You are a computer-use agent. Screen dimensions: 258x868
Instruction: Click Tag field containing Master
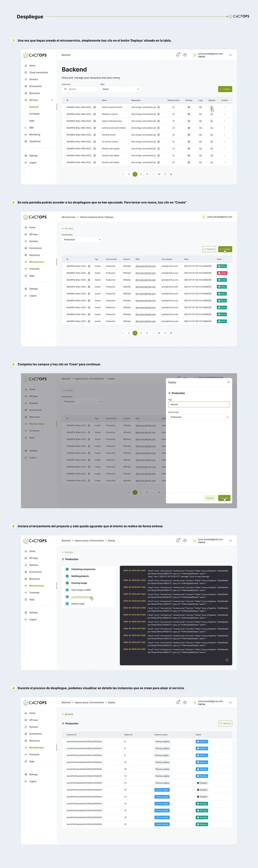point(199,404)
